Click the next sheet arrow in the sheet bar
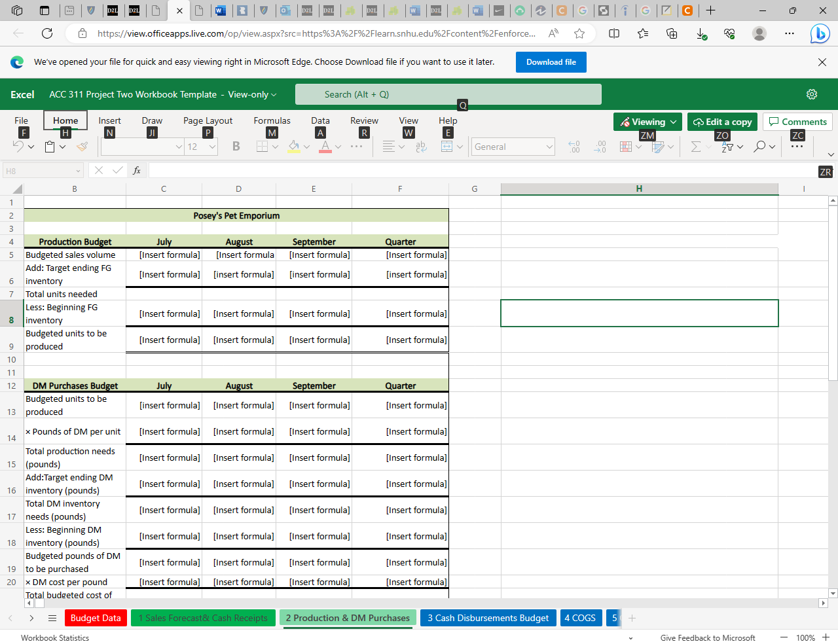 coord(31,618)
